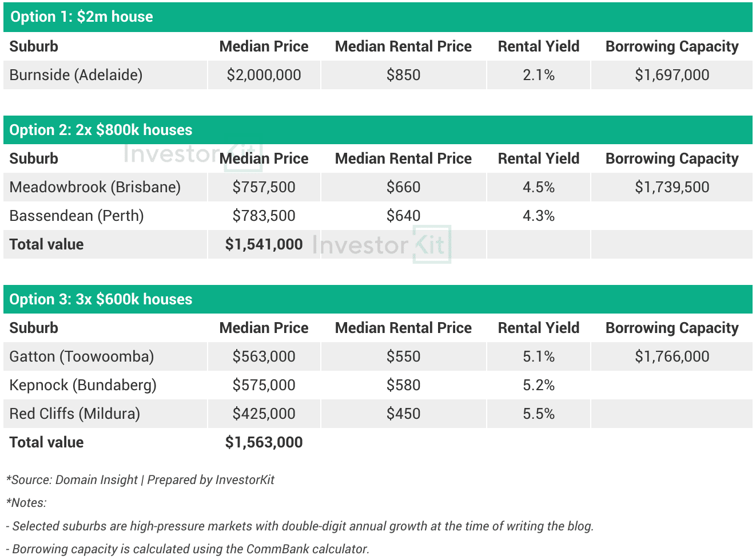Click the InvestorKit watermark logo beside $1,541,000

click(381, 245)
